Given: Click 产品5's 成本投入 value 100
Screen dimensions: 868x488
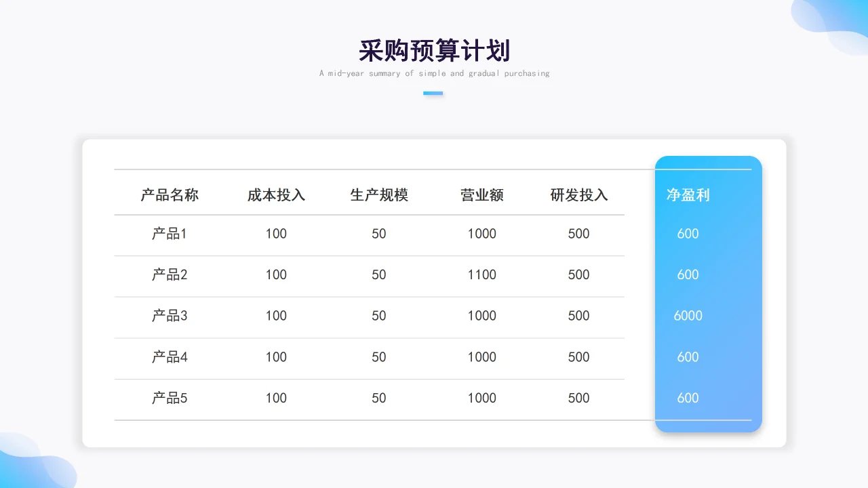Looking at the screenshot, I should [276, 398].
